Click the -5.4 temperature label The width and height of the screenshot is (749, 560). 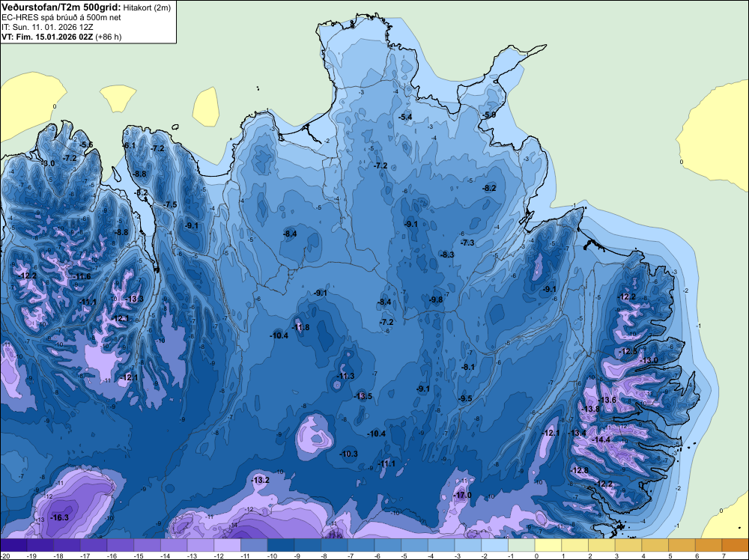point(405,117)
